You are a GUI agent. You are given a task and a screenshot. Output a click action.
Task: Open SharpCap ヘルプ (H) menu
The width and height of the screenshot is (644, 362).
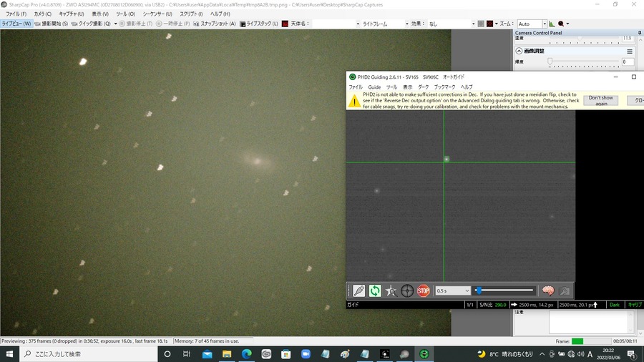[220, 14]
